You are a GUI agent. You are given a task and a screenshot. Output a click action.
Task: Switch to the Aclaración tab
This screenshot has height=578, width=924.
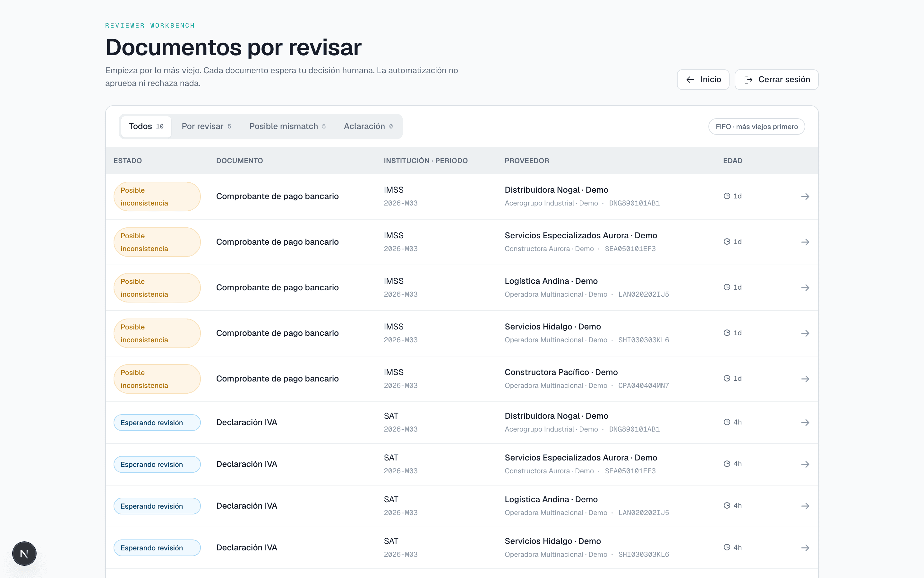tap(368, 127)
